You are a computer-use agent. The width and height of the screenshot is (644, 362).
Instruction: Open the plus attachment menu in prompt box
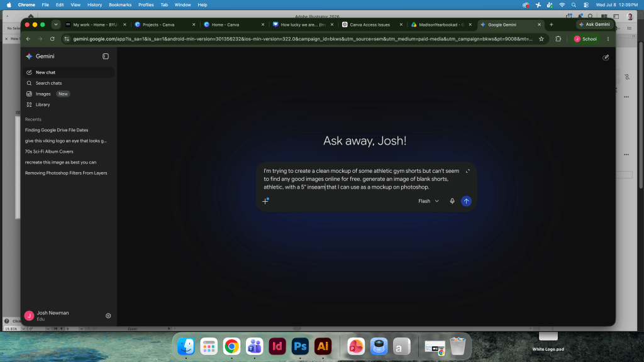tap(265, 201)
